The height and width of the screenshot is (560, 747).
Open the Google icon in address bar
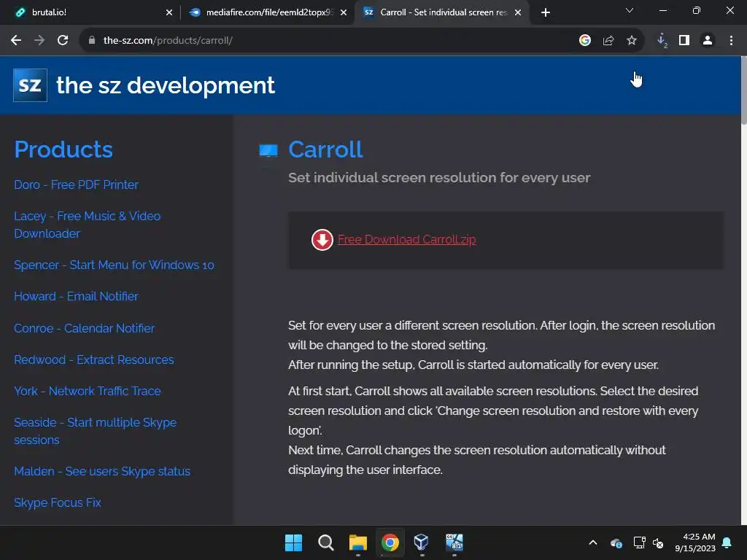(x=584, y=41)
